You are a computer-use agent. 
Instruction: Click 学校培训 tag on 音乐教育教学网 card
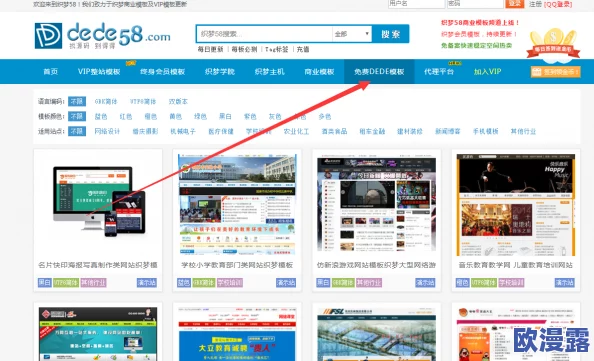click(x=511, y=283)
